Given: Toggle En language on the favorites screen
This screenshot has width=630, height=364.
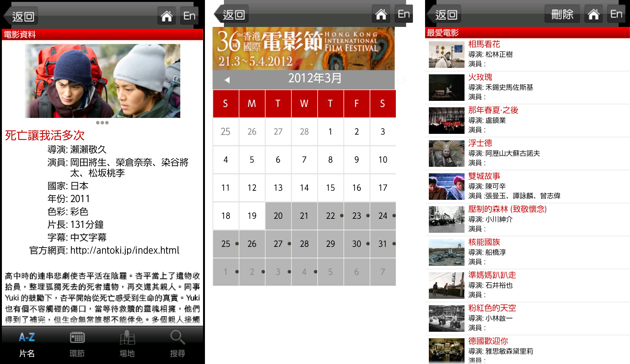Looking at the screenshot, I should [x=616, y=14].
